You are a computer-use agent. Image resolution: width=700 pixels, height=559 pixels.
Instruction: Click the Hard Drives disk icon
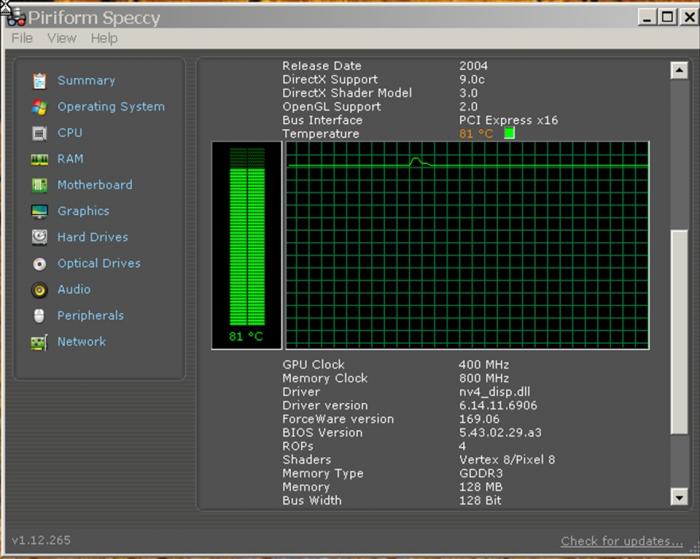(39, 237)
